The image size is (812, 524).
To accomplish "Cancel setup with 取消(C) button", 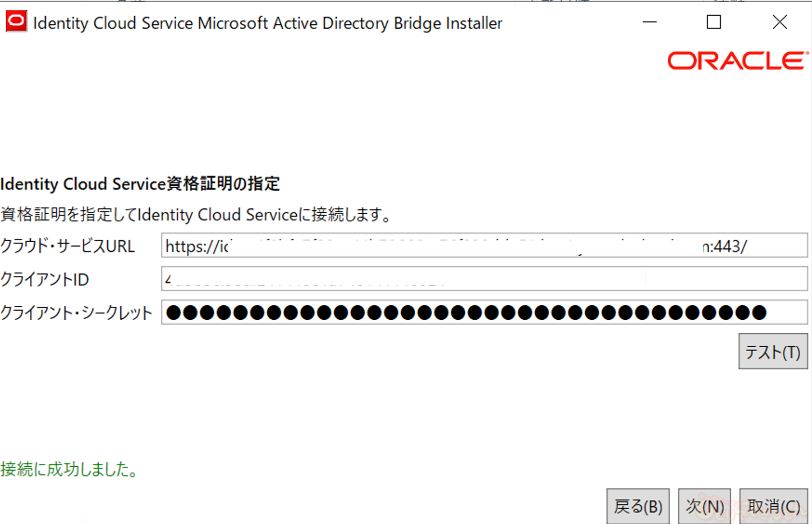I will click(774, 506).
